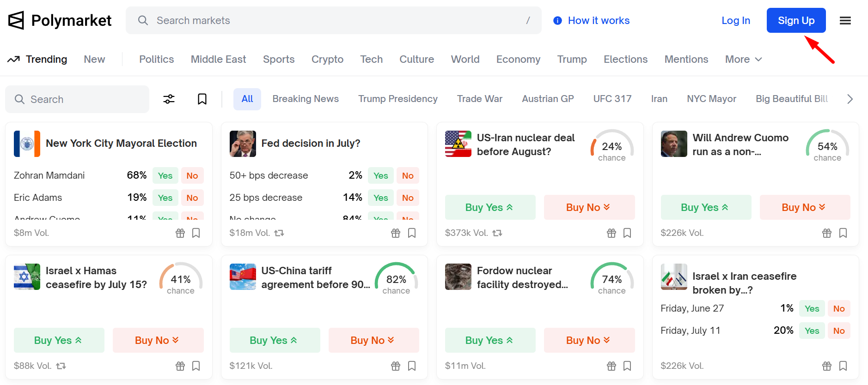Filter by NYC Mayor tag

coord(711,99)
